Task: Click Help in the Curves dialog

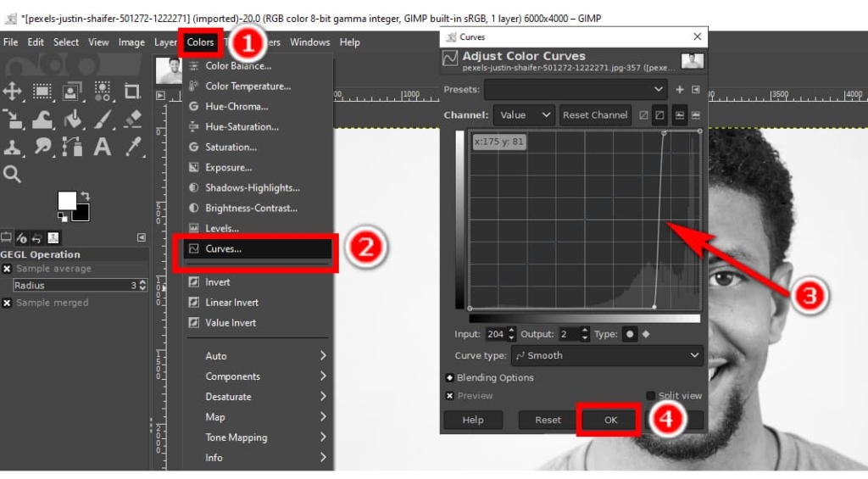Action: click(x=473, y=420)
